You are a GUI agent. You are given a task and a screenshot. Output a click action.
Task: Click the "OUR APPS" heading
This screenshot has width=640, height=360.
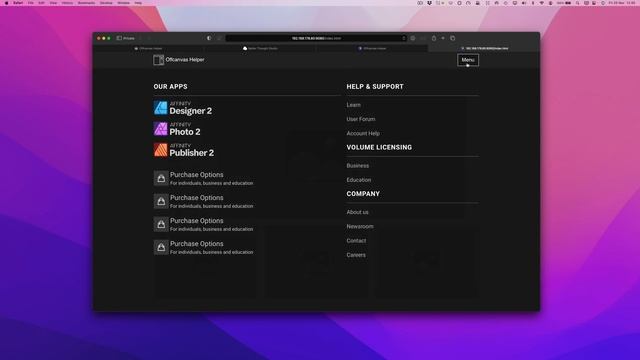[171, 87]
